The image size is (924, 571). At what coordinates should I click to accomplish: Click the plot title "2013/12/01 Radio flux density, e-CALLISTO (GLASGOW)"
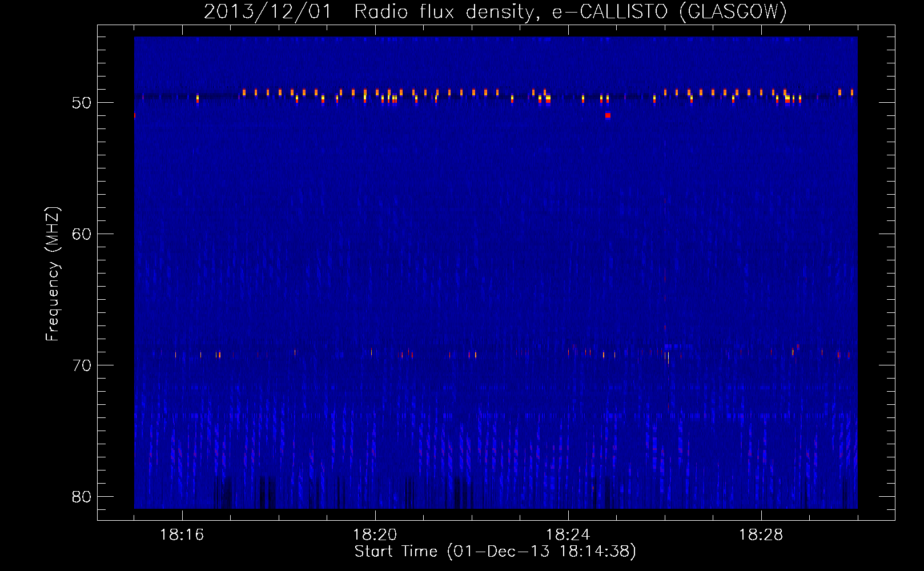[495, 11]
